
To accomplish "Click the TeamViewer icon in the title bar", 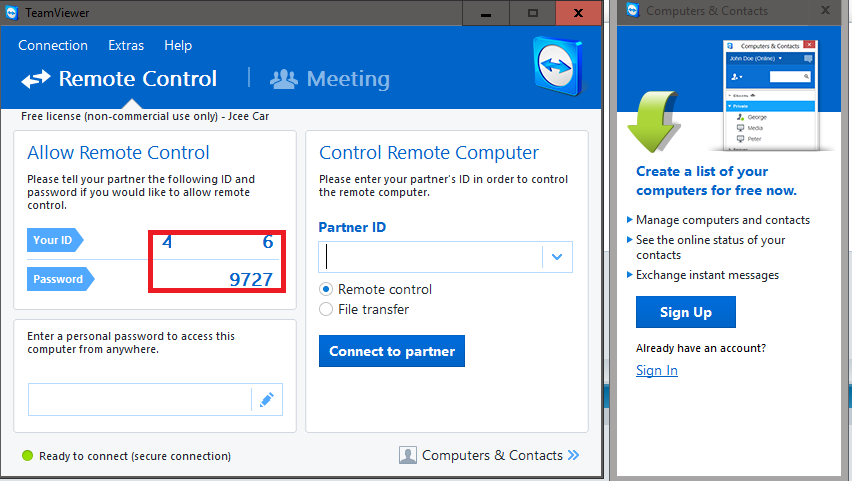I will 12,12.
